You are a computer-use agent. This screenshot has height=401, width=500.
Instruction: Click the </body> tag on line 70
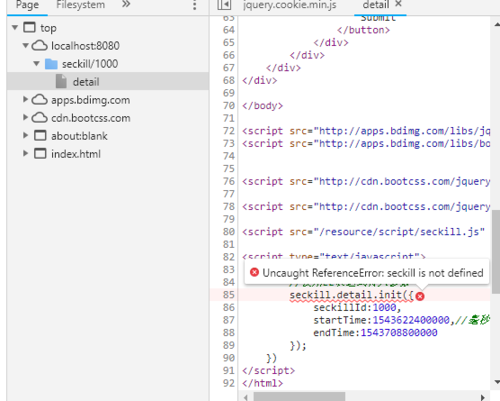263,106
